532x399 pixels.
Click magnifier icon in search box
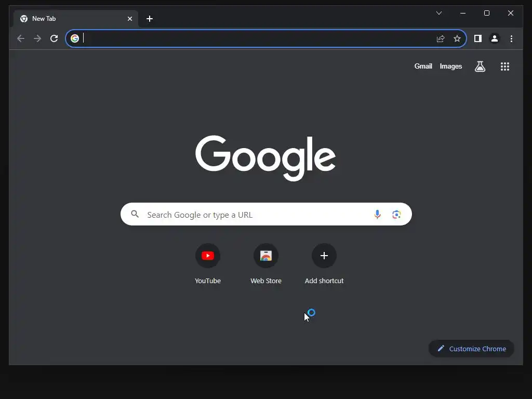coord(135,214)
